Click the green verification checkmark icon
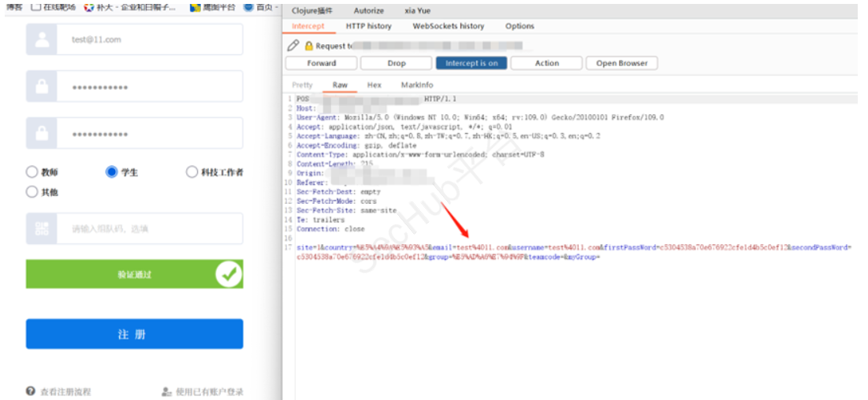This screenshot has height=400, width=868. click(x=229, y=274)
